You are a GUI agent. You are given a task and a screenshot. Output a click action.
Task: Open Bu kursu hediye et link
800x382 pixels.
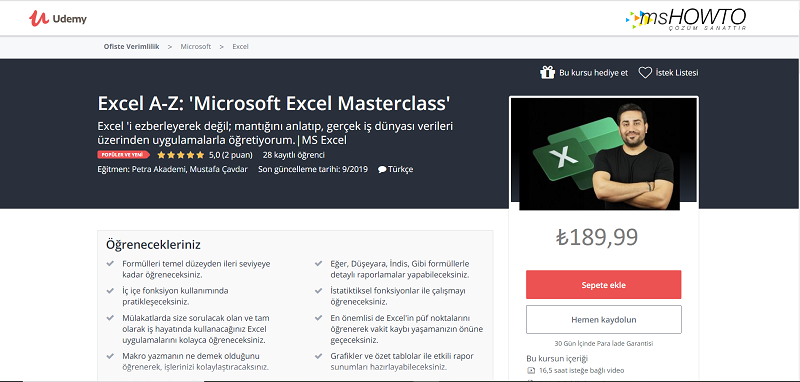click(x=593, y=72)
